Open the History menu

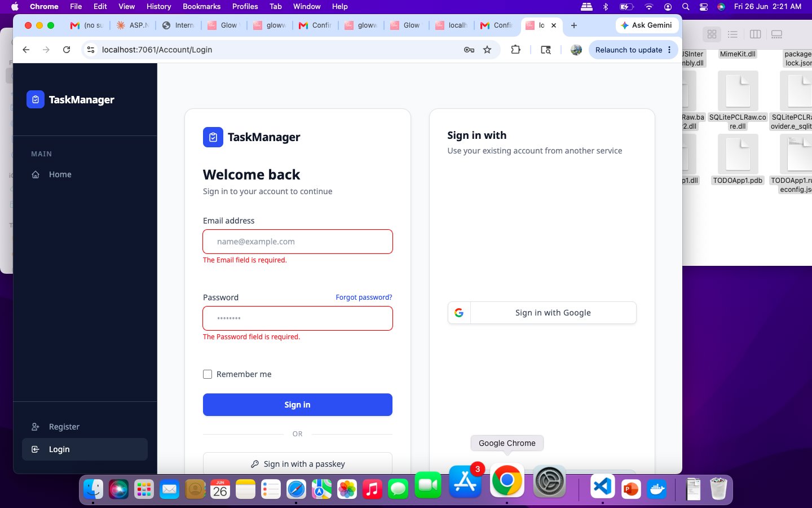pos(158,7)
